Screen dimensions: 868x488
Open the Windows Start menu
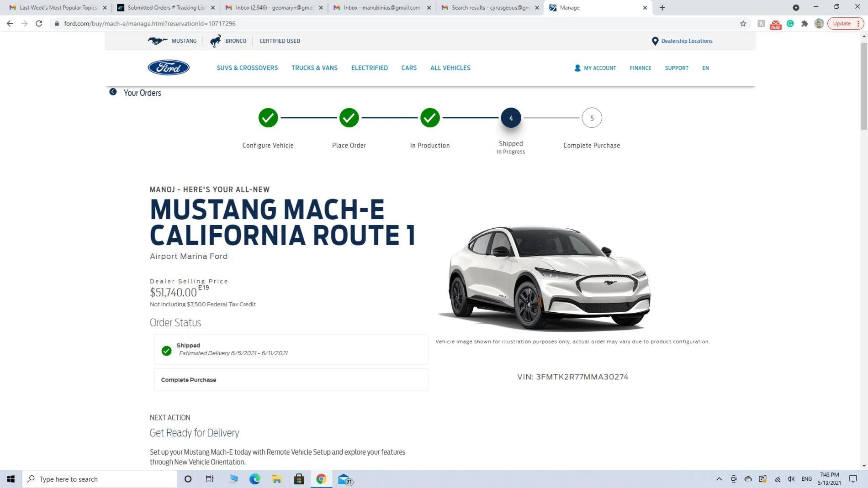(x=11, y=479)
